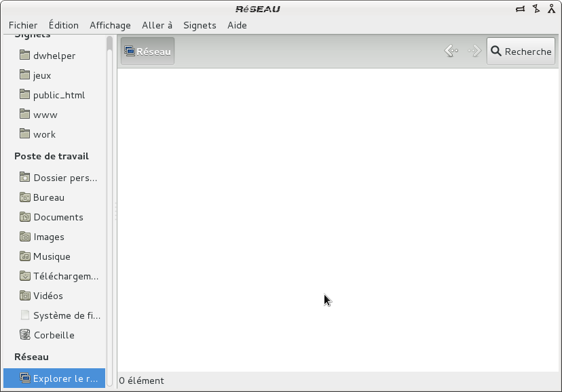Screen dimensions: 562x392
Task: Click the music folder icon beside Musique
Action: [x=24, y=256]
